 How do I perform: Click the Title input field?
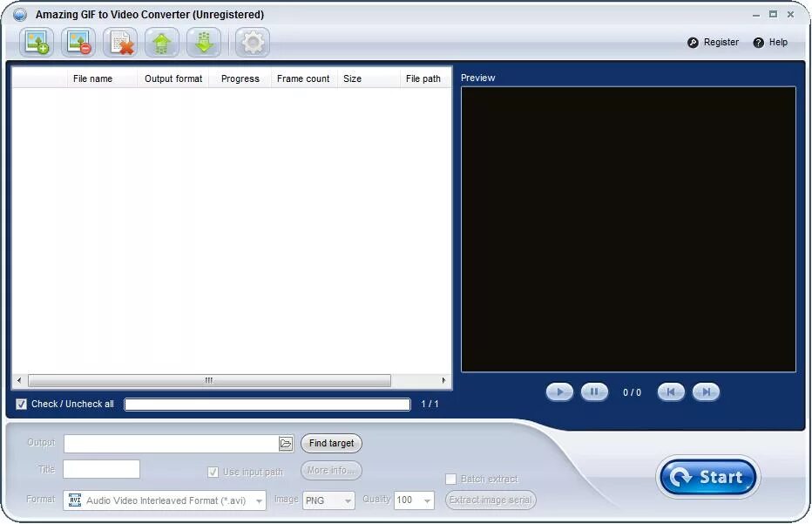click(x=101, y=469)
